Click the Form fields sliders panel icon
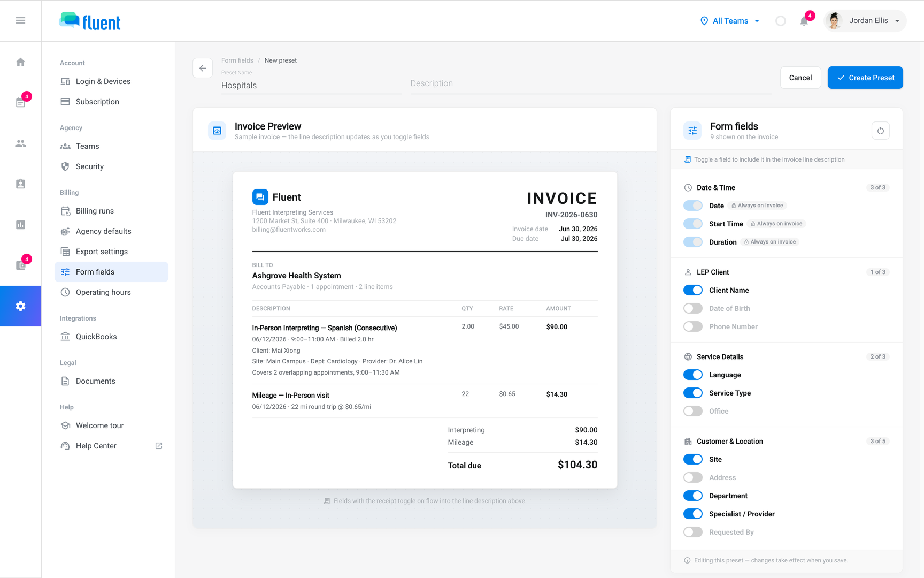This screenshot has width=924, height=578. click(692, 131)
